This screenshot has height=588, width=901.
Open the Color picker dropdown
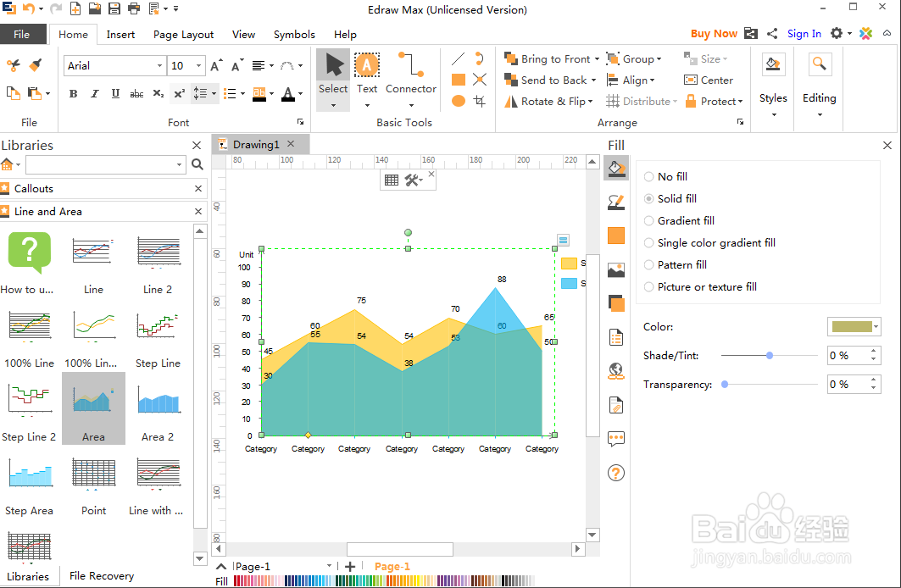876,327
